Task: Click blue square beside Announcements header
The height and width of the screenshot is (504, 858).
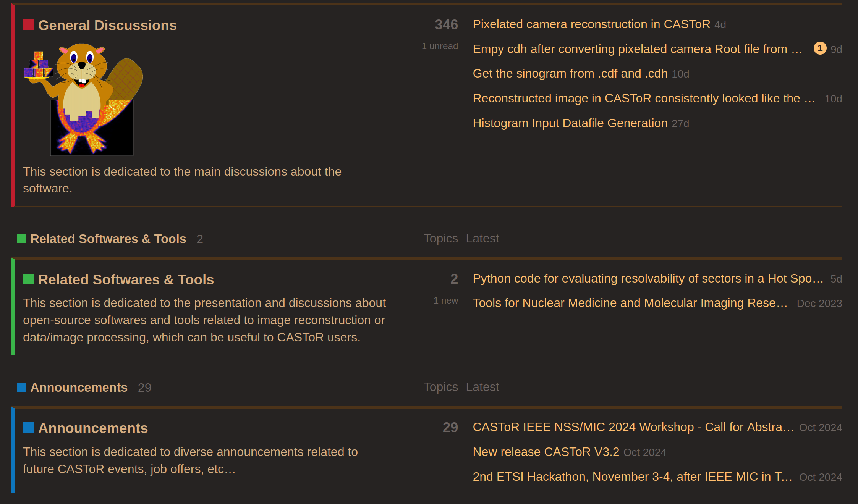Action: click(x=21, y=388)
